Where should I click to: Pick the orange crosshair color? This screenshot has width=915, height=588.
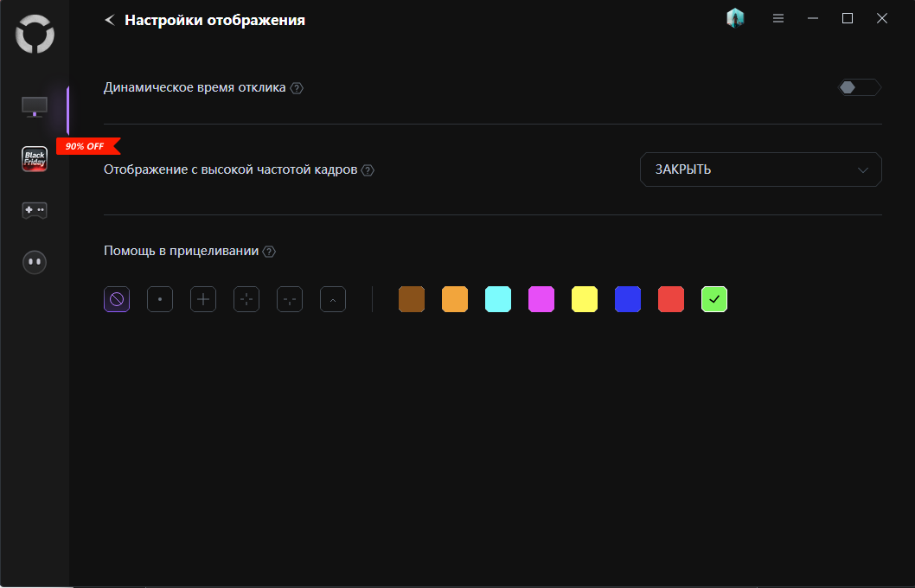[455, 299]
